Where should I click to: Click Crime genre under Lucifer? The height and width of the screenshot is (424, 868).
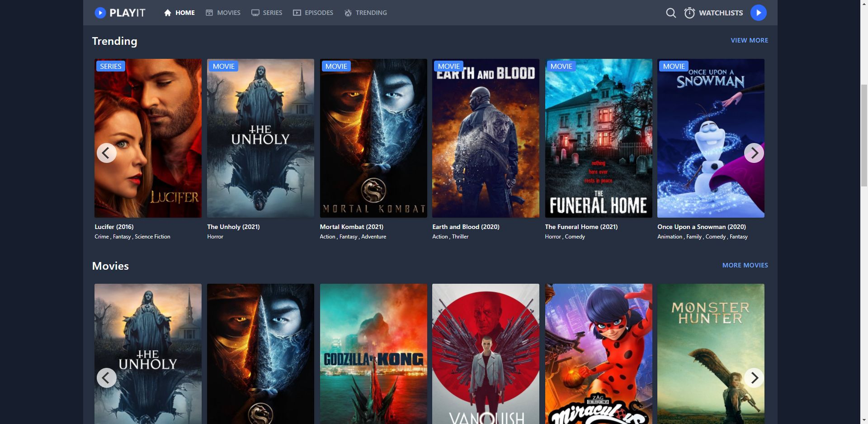102,237
